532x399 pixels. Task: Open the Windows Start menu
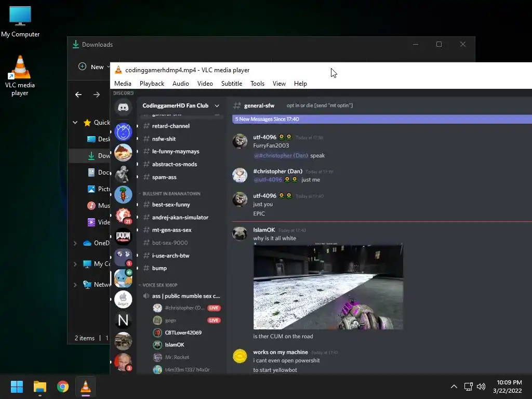pyautogui.click(x=17, y=387)
